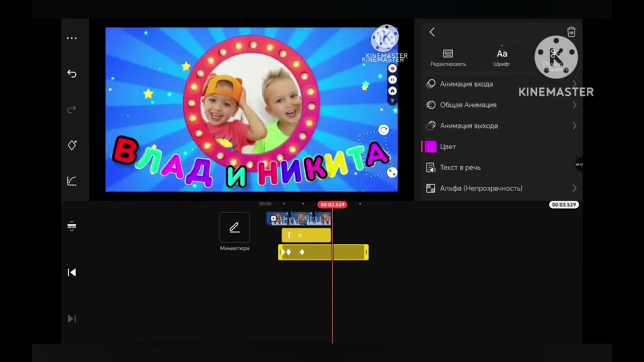Click the recorder overlay home button
Viewport: 644px width, 362px height.
click(x=392, y=91)
